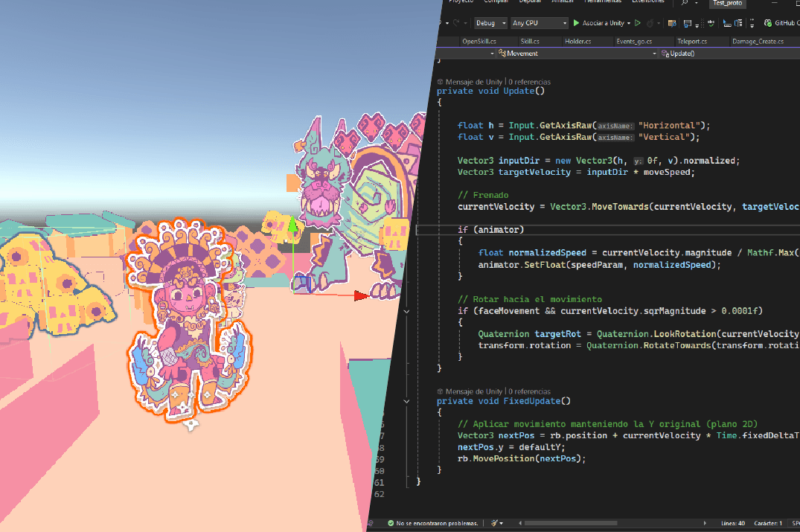The height and width of the screenshot is (532, 800).
Task: Switch to the Skill.cs tab
Action: [x=530, y=42]
